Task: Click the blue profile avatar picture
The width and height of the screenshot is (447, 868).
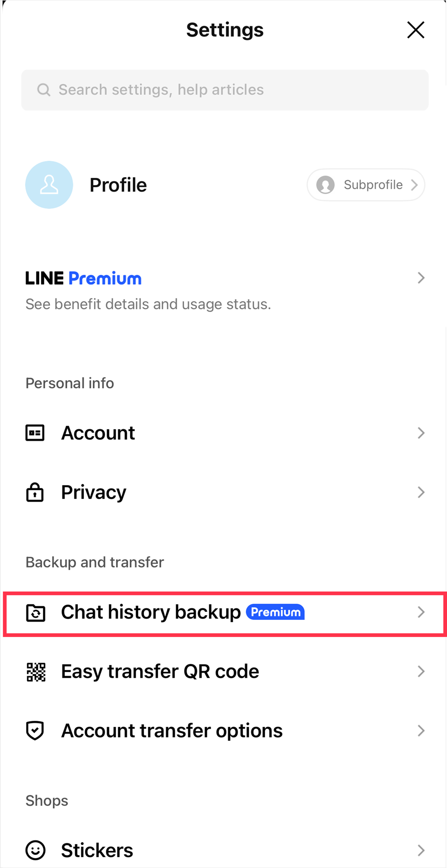Action: click(49, 185)
